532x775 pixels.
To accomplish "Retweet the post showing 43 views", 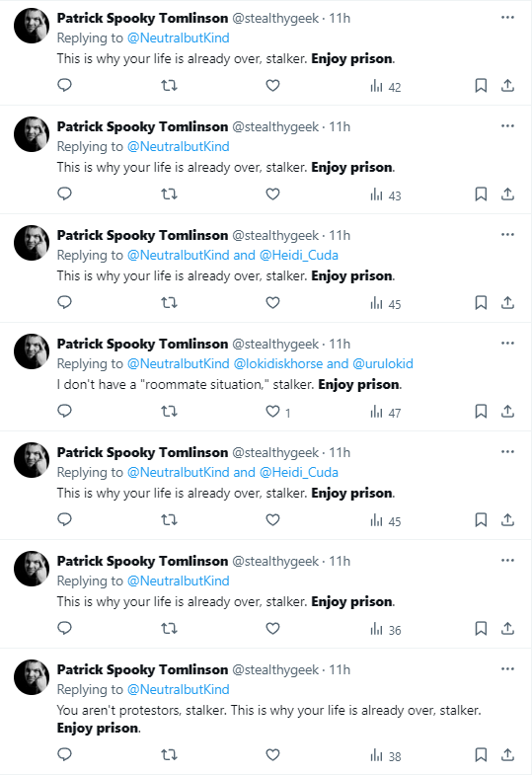I will point(169,194).
